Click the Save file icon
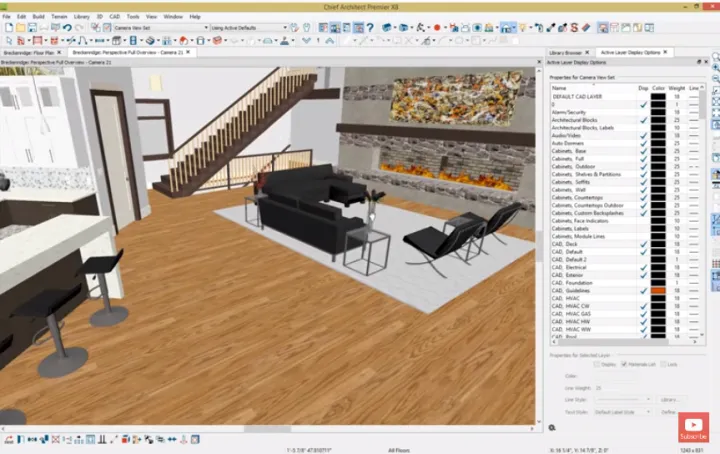Screen dimensions: 720x454 31,28
